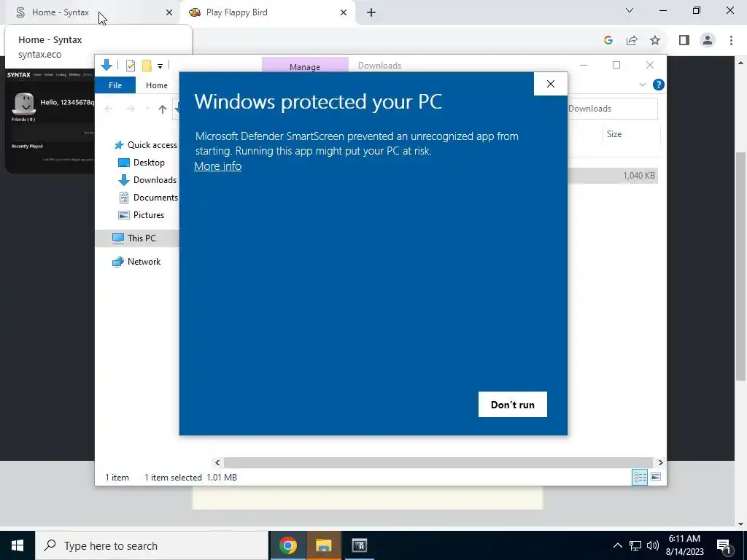Select This PC in navigation pane
Image resolution: width=747 pixels, height=560 pixels.
(x=136, y=238)
